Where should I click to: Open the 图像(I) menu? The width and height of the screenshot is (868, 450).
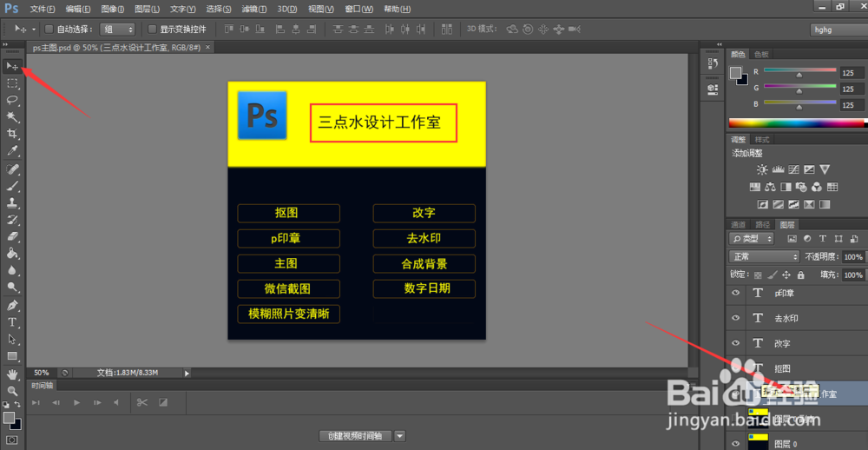[x=113, y=10]
